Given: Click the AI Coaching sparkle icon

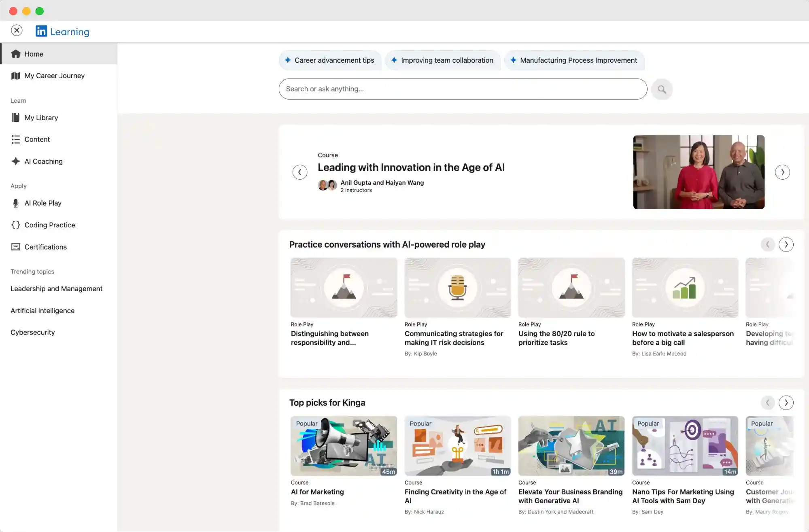Looking at the screenshot, I should [x=16, y=161].
